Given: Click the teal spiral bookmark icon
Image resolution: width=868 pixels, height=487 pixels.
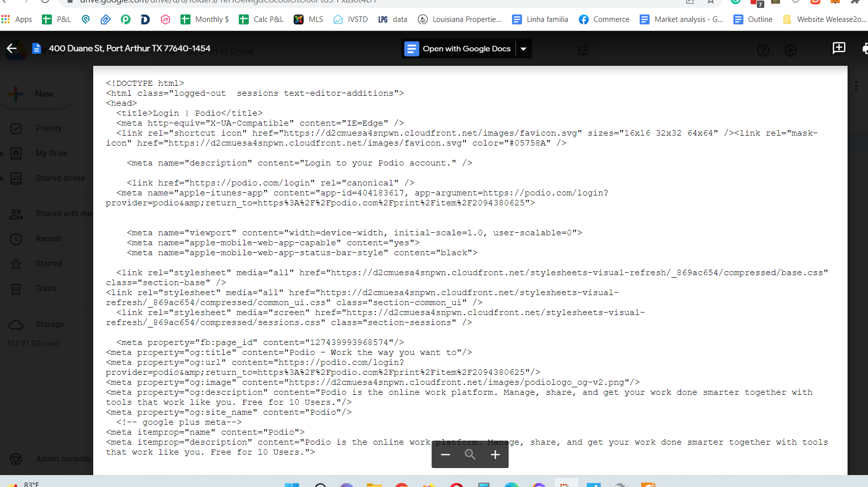Looking at the screenshot, I should (86, 19).
